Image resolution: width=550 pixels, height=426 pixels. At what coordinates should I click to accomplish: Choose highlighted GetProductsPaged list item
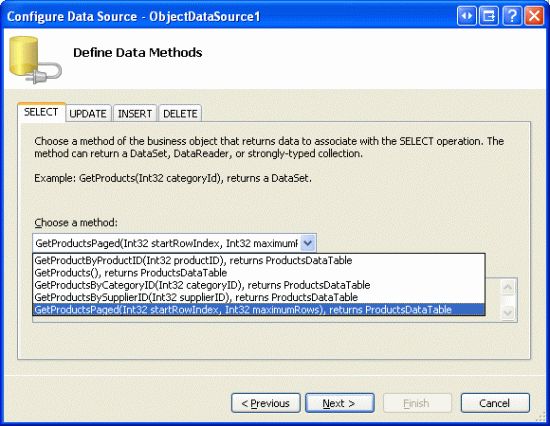[x=259, y=309]
